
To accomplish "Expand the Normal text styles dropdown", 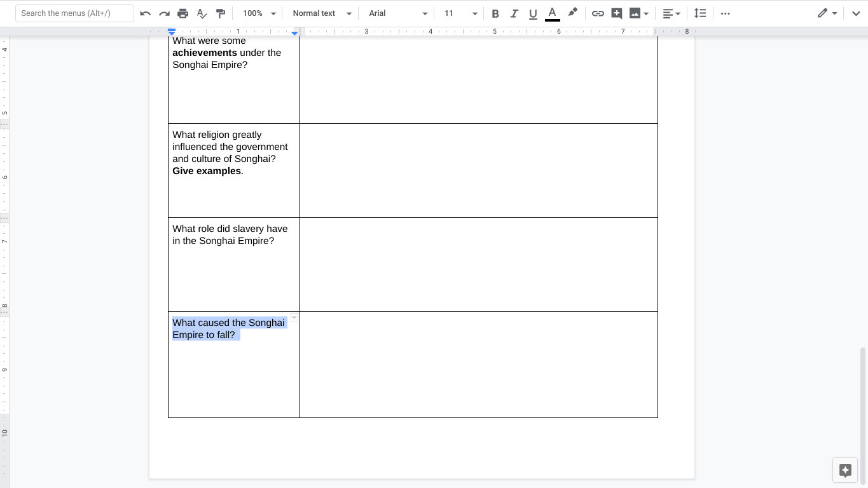I will pos(322,13).
